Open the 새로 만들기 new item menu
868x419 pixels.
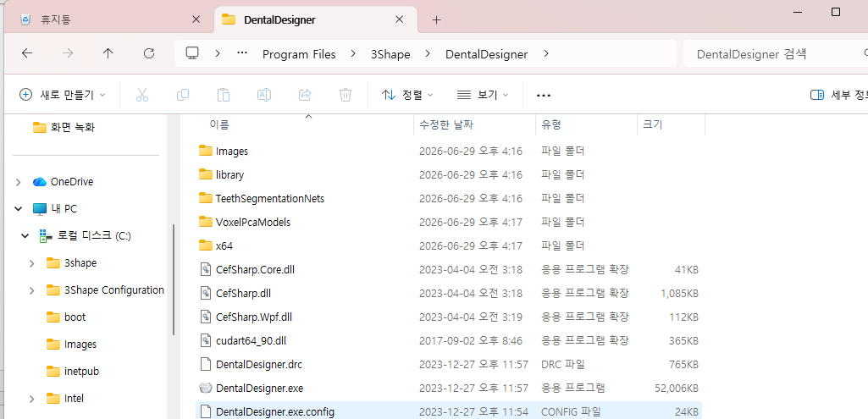click(x=62, y=95)
